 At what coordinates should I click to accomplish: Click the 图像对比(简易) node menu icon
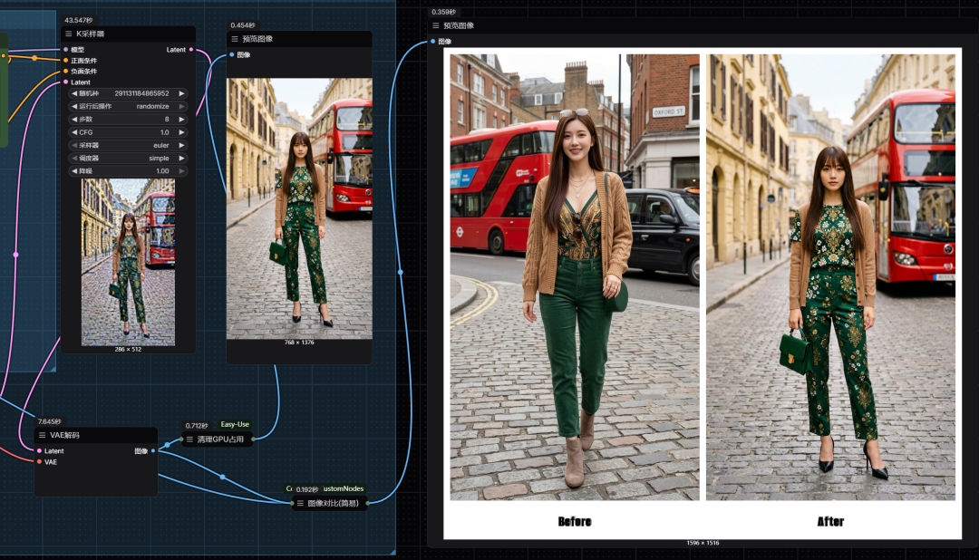[x=300, y=503]
